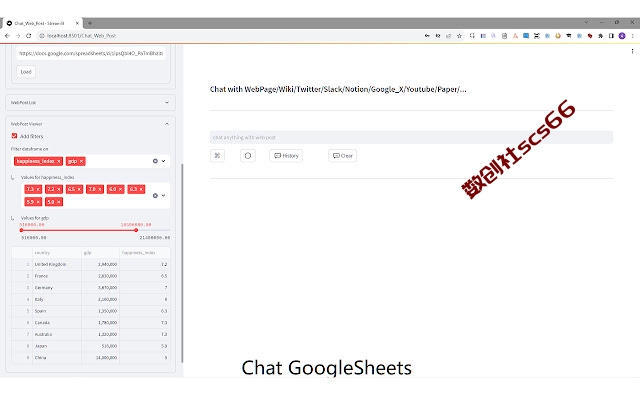The image size is (640, 400).
Task: View site information icon beside localhost address
Action: [x=42, y=36]
